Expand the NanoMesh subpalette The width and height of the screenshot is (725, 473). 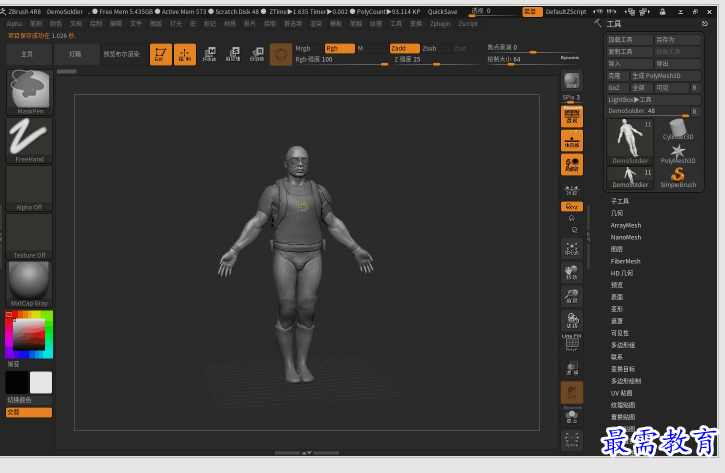pyautogui.click(x=626, y=237)
